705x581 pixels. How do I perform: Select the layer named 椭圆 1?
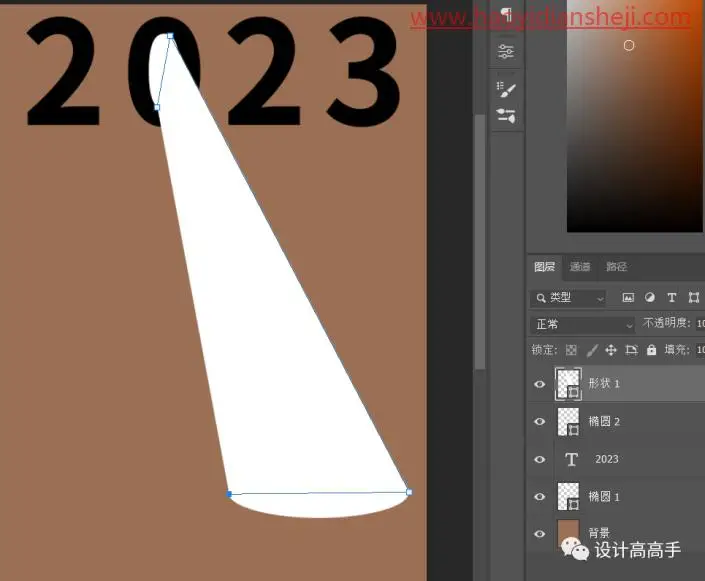tap(604, 496)
